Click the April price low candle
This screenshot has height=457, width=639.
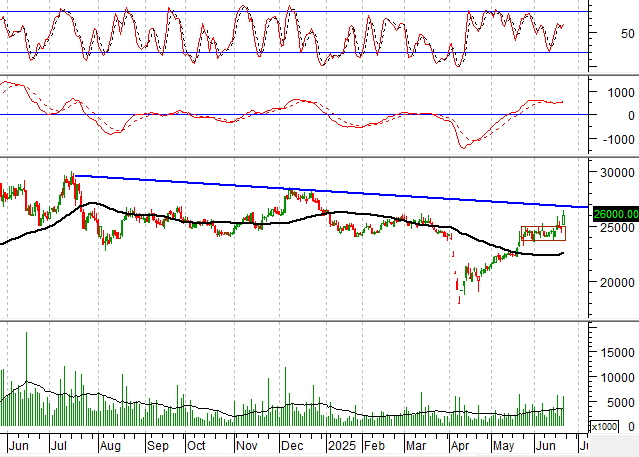[x=459, y=296]
